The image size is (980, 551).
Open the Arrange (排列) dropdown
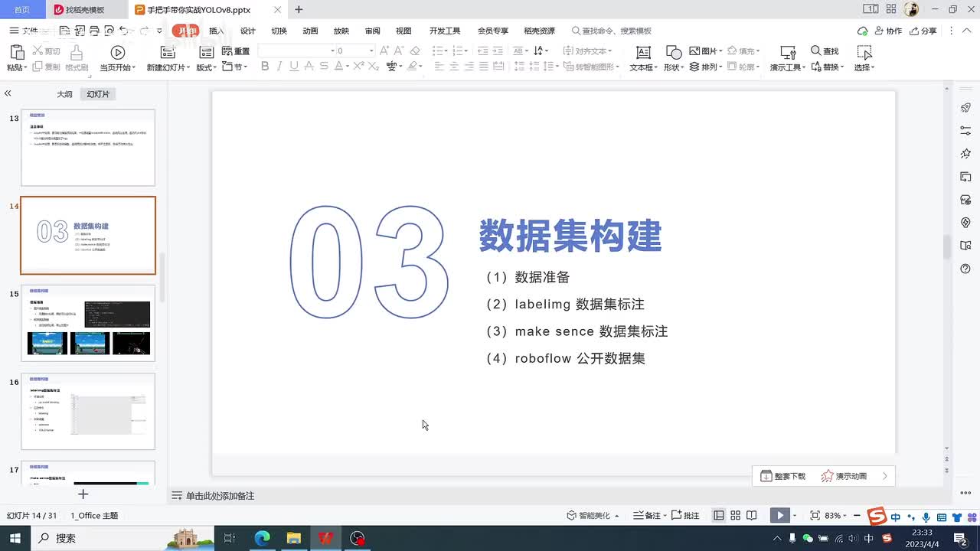(x=707, y=67)
